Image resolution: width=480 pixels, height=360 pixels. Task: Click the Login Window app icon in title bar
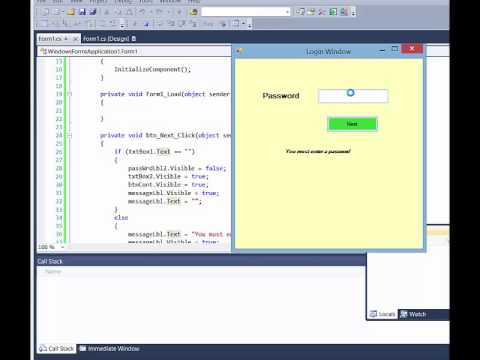pyautogui.click(x=239, y=51)
